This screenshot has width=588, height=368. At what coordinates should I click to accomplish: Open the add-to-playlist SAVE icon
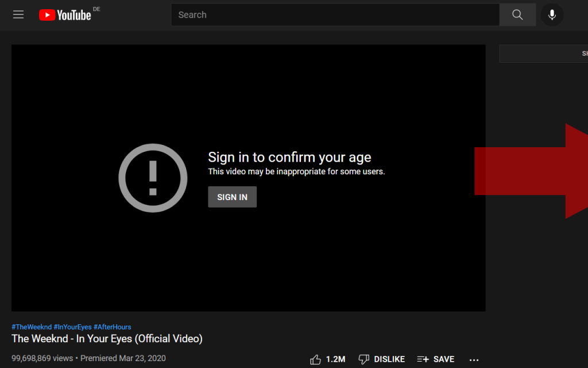coord(423,359)
